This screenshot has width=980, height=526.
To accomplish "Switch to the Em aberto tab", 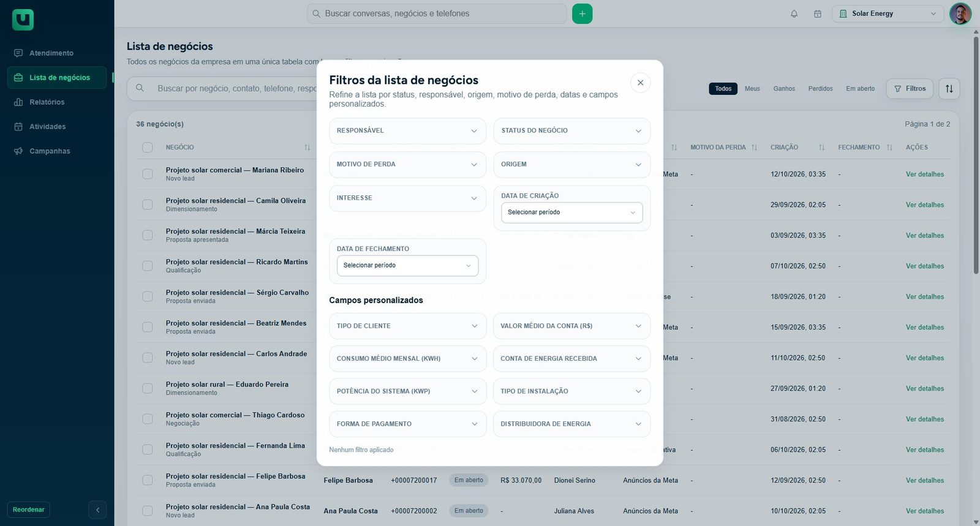I will coord(860,89).
